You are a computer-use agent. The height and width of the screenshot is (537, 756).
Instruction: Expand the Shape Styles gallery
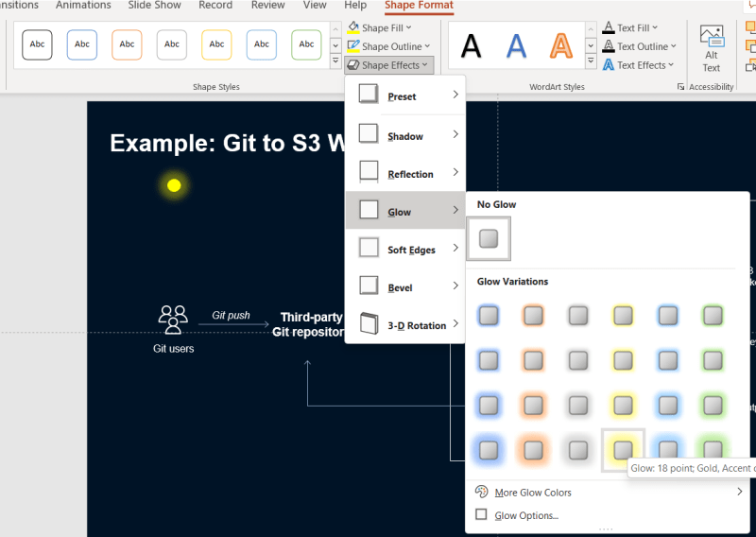(x=335, y=61)
